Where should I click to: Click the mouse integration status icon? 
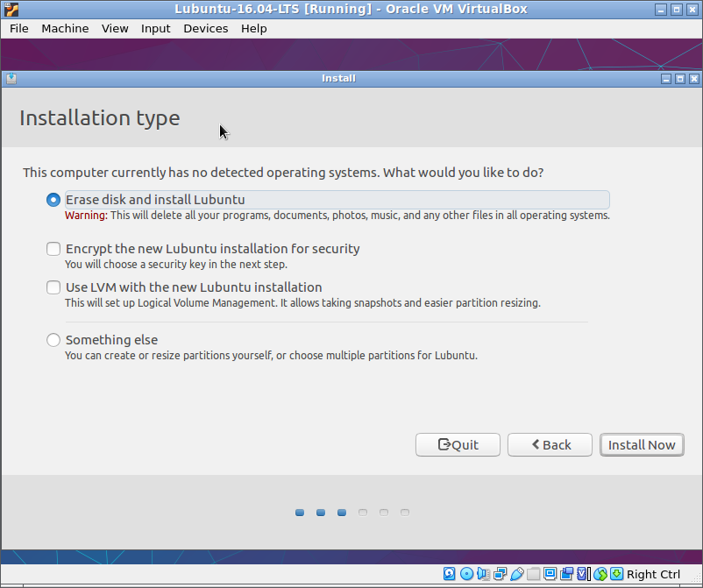[600, 574]
